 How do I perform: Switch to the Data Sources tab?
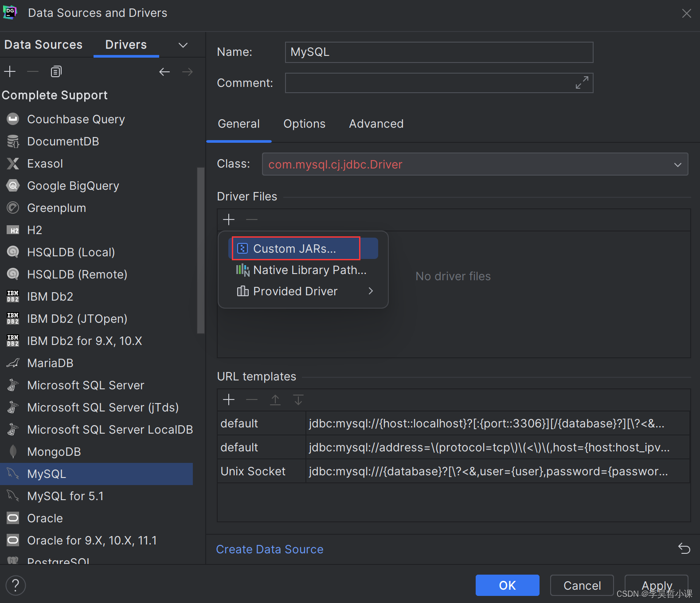click(43, 45)
